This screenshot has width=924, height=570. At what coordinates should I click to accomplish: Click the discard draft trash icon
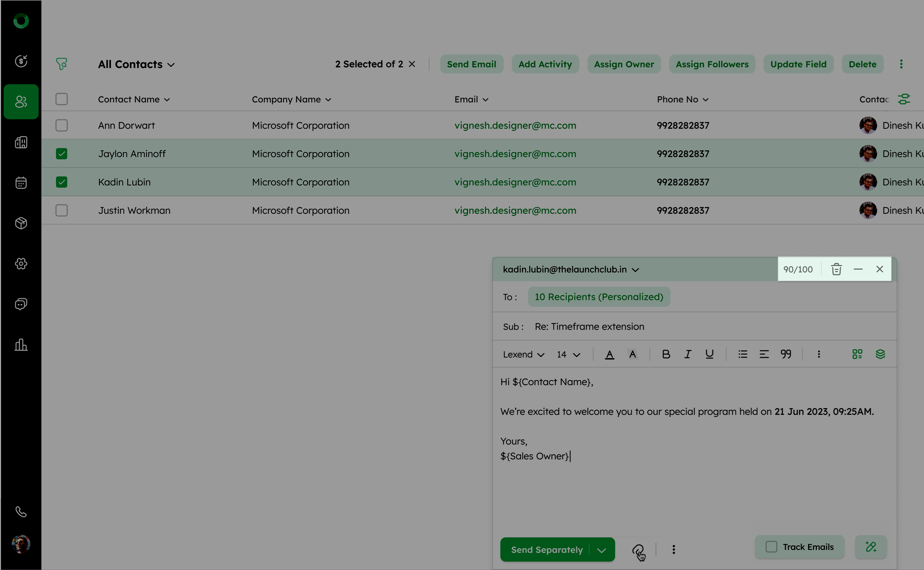(836, 269)
